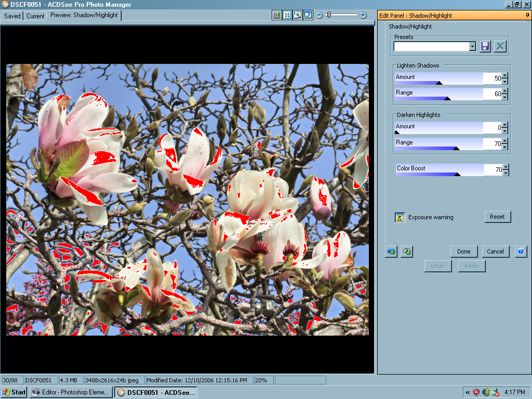532x399 pixels.
Task: Open the Presets dropdown list
Action: [x=472, y=47]
